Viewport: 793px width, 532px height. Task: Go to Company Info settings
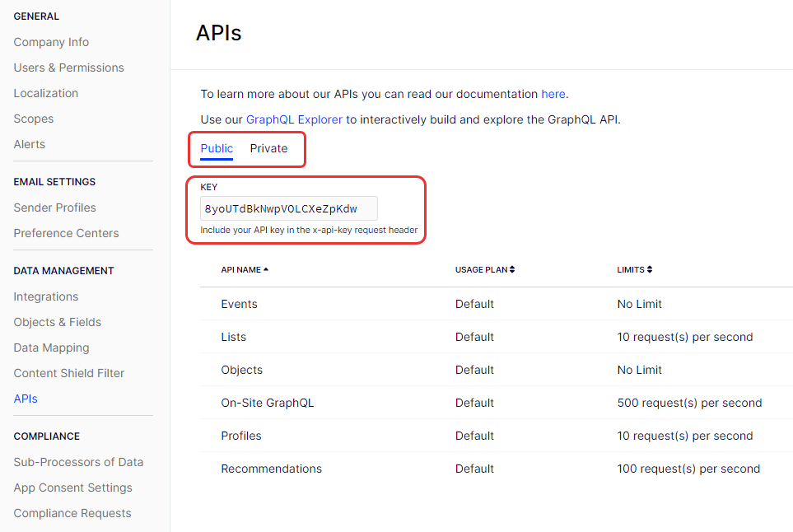point(51,42)
